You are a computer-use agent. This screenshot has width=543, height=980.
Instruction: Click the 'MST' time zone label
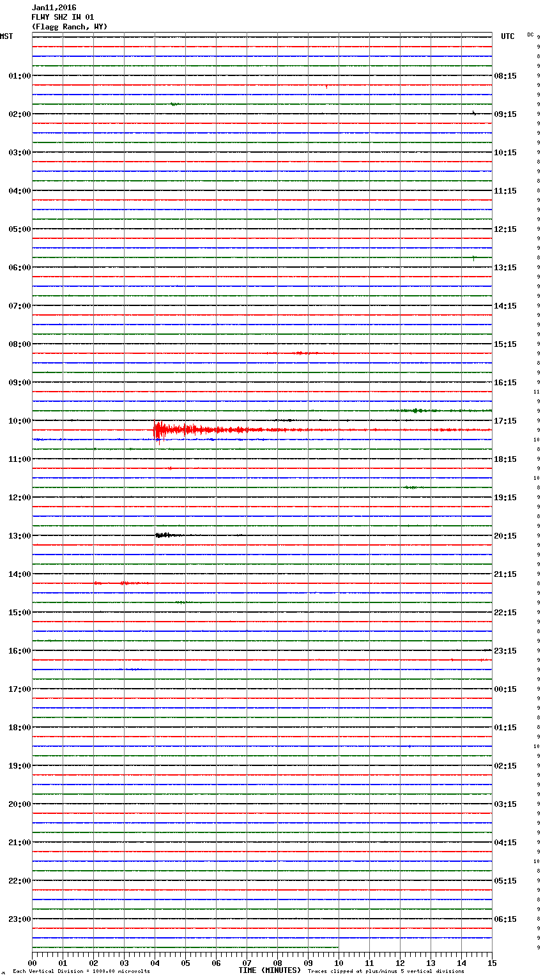pos(6,36)
